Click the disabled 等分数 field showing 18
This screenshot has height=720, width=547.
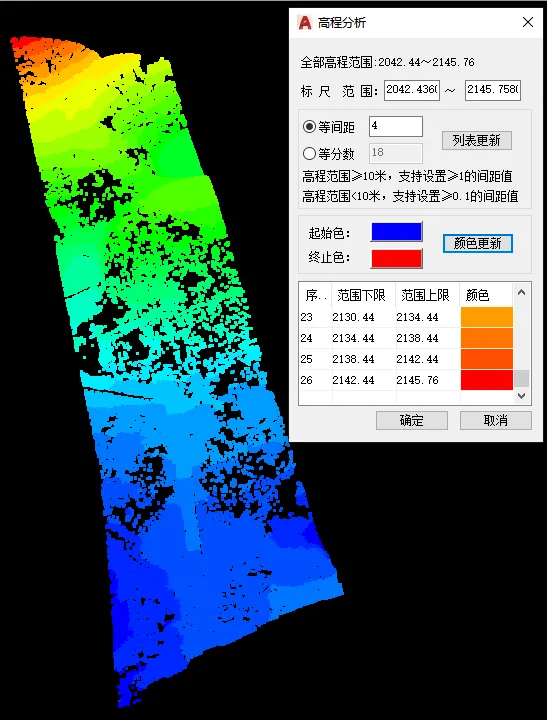click(x=396, y=153)
